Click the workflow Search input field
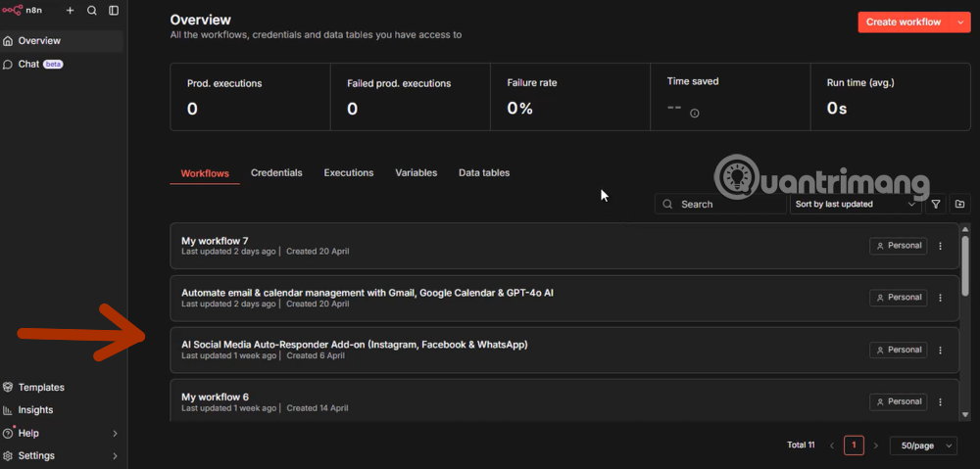980x469 pixels. click(725, 205)
